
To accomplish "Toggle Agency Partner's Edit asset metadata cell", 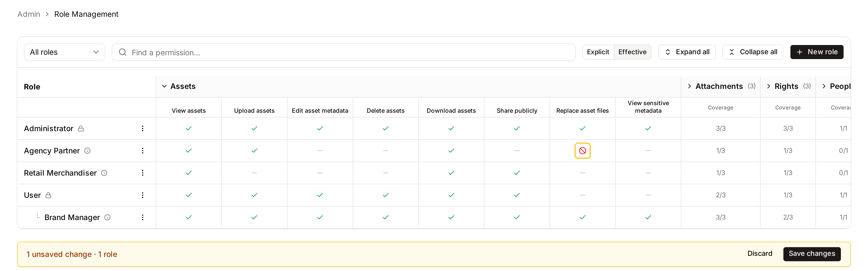I will pos(320,150).
